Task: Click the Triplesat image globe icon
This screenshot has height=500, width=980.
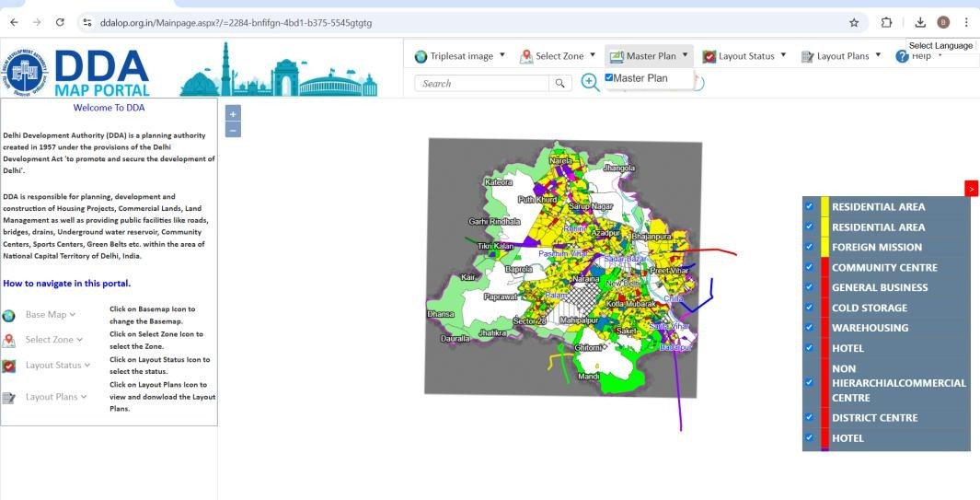Action: point(421,56)
